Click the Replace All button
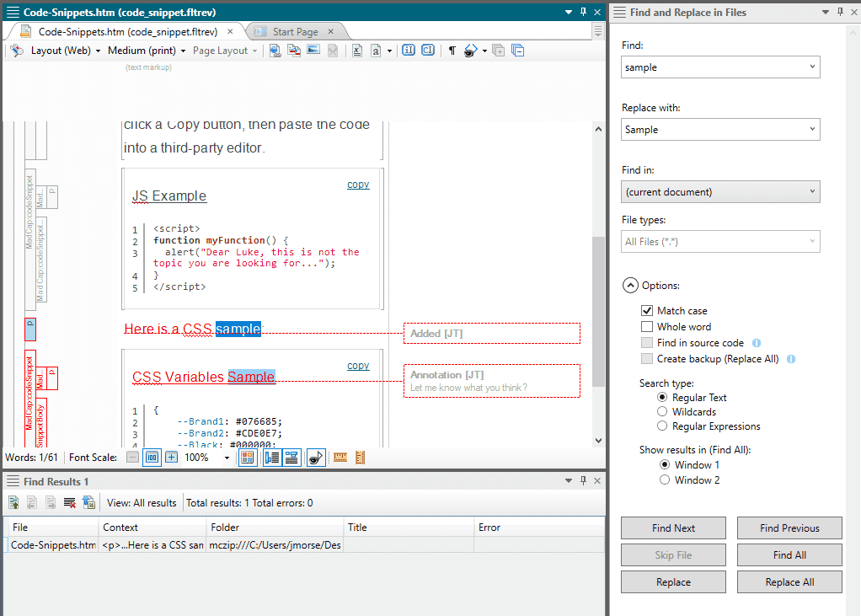 789,582
